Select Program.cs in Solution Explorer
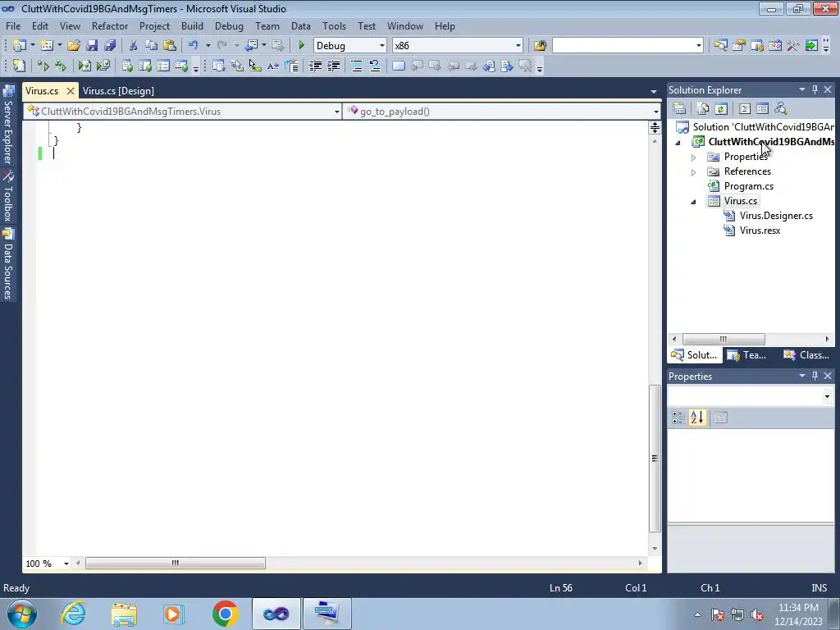 coord(748,186)
